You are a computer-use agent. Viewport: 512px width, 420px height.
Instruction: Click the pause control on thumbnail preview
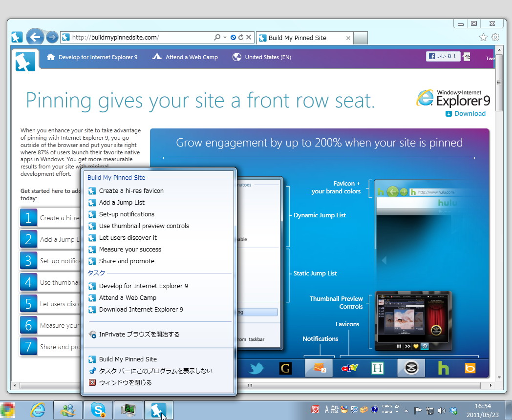click(399, 346)
